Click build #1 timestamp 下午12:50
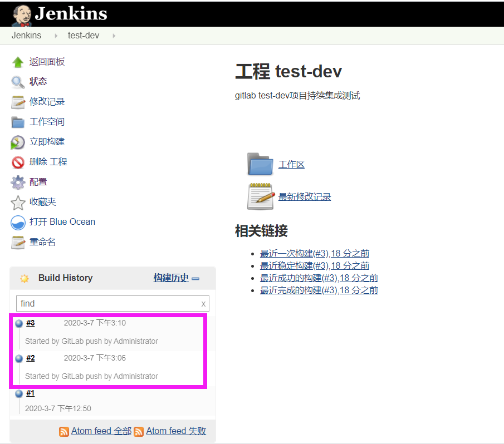 click(58, 408)
